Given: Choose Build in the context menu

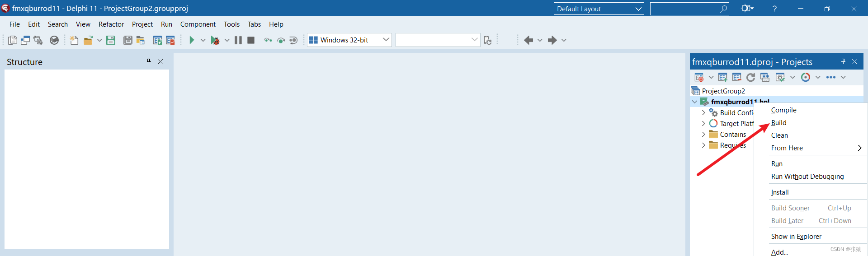Looking at the screenshot, I should click(811, 123).
